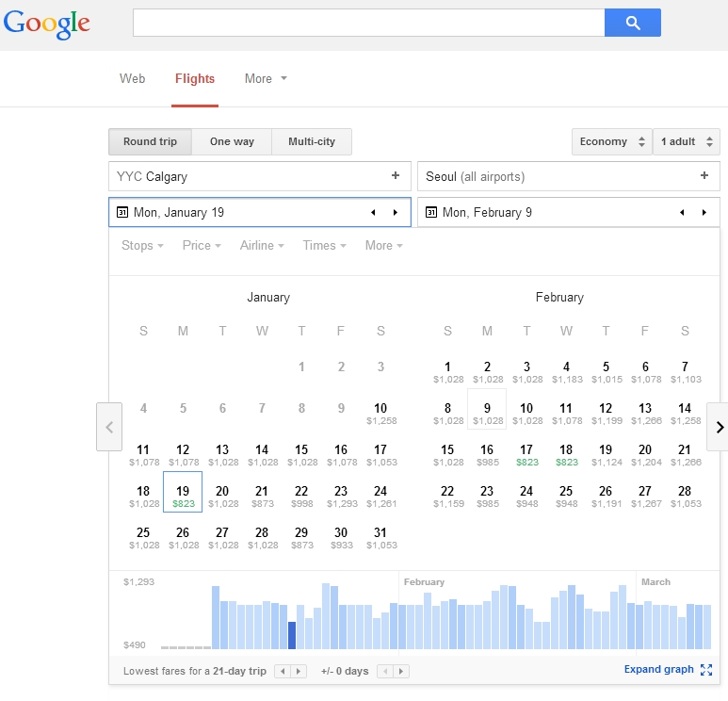Click the blue search magnifier button
728x701 pixels.
632,23
